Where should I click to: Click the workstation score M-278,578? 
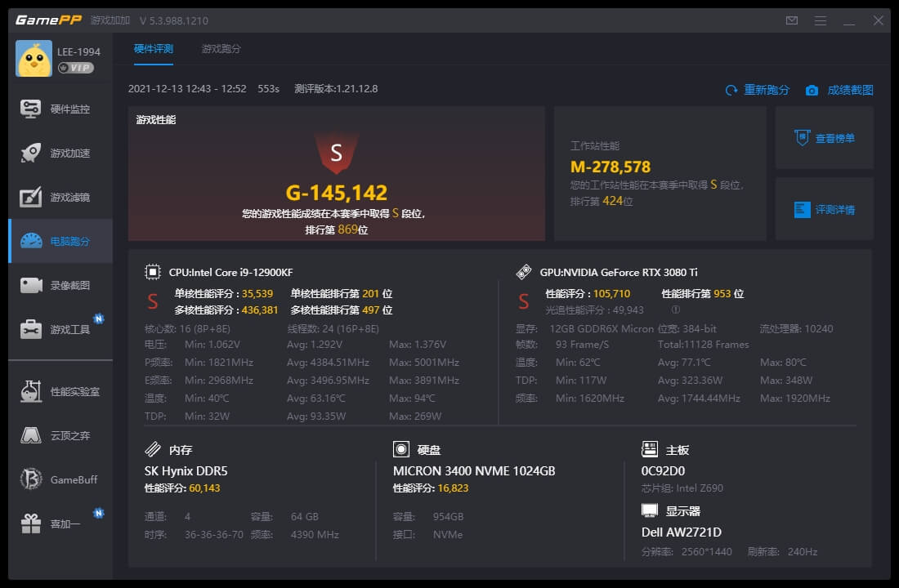click(611, 167)
